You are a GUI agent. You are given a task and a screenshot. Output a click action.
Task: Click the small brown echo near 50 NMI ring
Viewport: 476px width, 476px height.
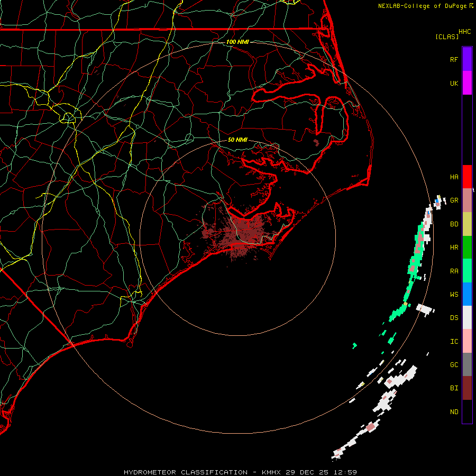(316, 142)
